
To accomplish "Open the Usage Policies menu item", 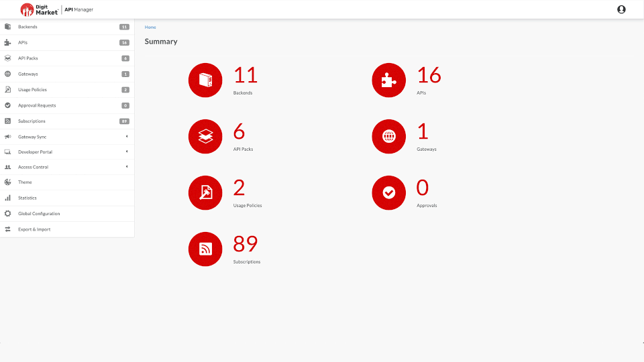I will 67,89.
